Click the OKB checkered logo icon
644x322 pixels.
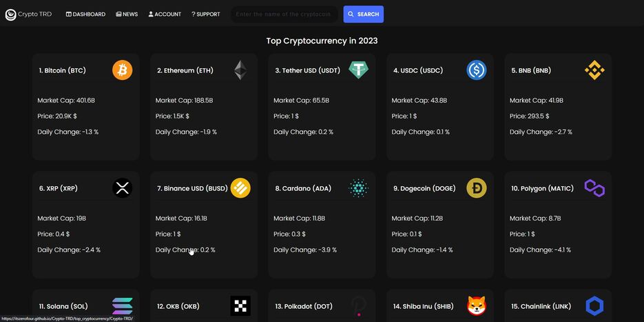(x=240, y=306)
